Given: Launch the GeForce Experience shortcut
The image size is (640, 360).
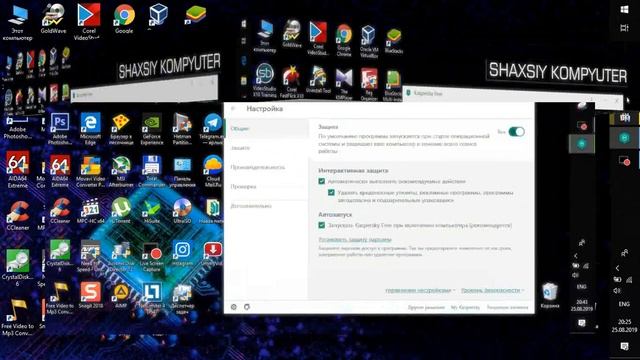Looking at the screenshot, I should coord(152,129).
